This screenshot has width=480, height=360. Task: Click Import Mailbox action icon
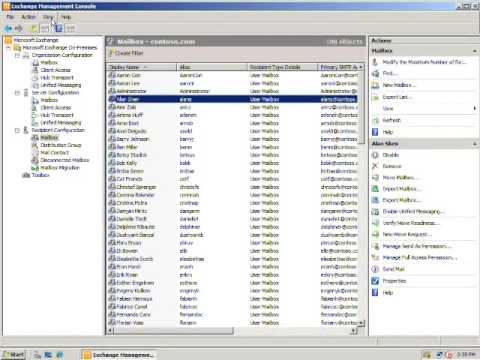(x=375, y=189)
